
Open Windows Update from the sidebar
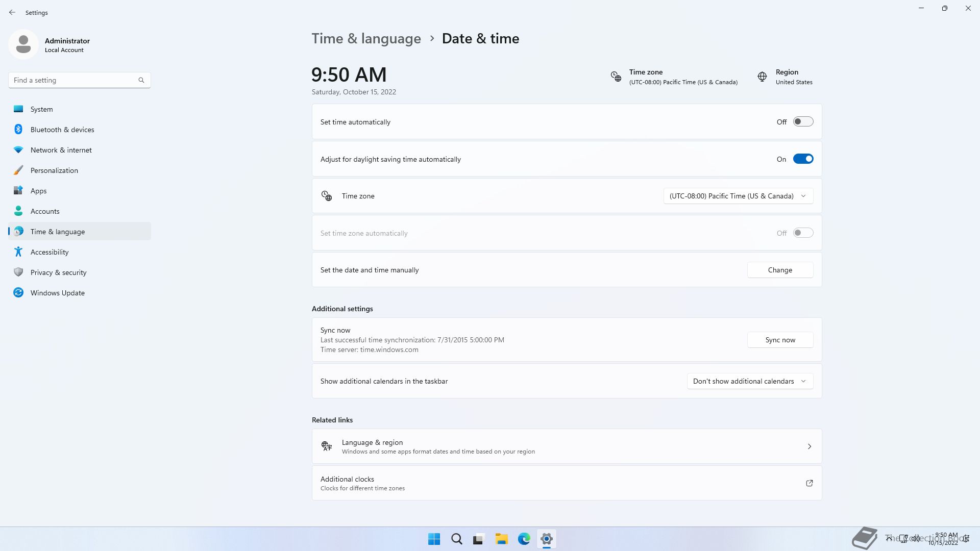point(57,293)
